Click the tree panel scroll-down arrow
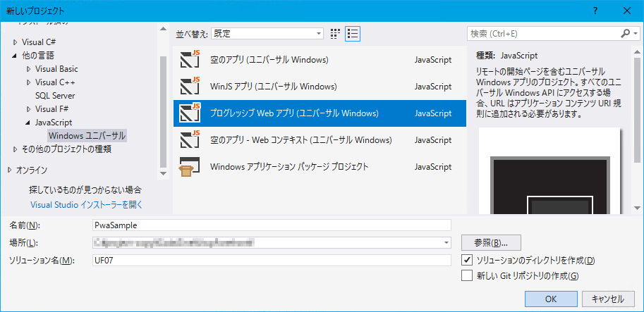Screen dimensions: 644x312 pos(164,173)
